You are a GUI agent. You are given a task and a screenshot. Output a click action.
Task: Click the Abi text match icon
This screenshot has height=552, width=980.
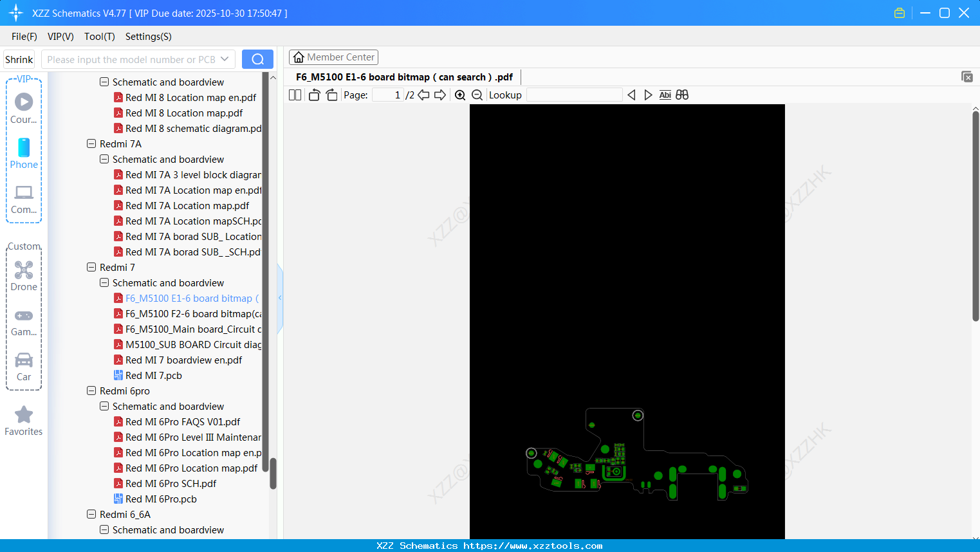[x=665, y=95]
